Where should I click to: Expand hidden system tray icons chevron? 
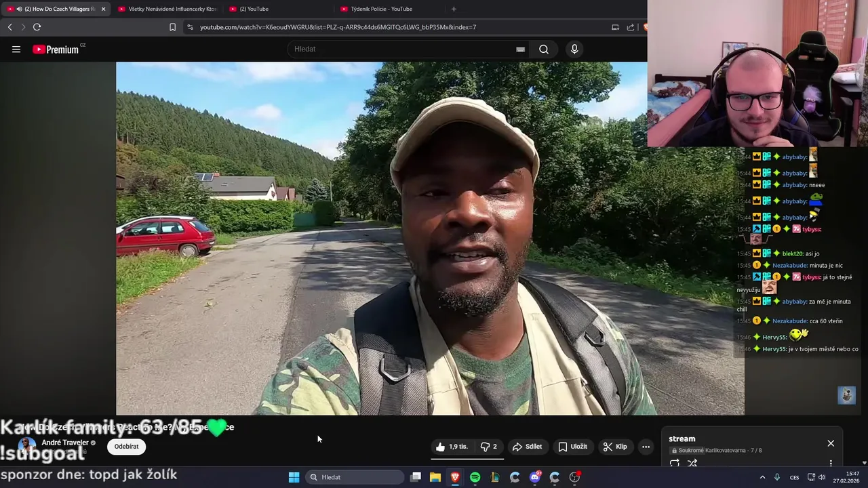tap(762, 477)
